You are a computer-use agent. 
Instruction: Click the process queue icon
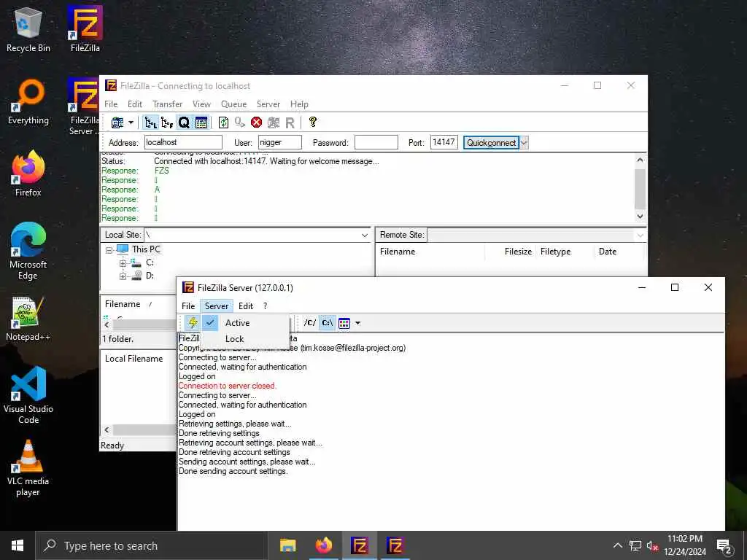click(239, 122)
